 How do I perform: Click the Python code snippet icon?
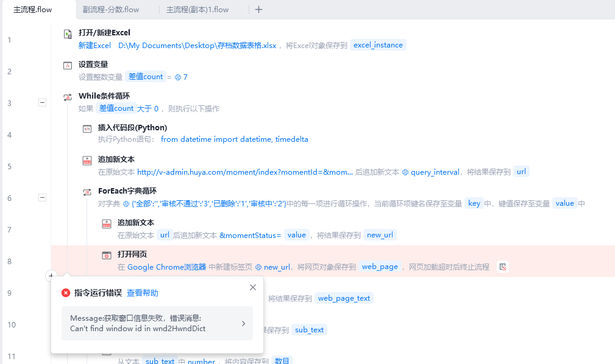pos(87,128)
